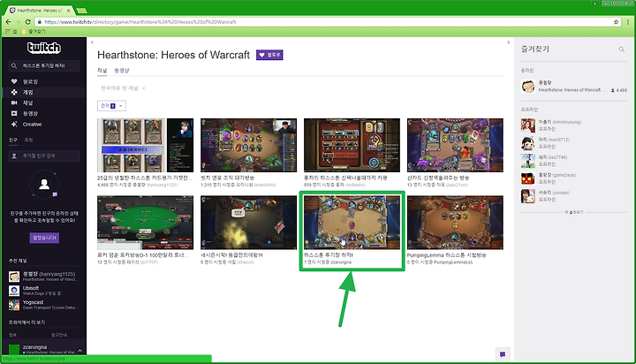The height and width of the screenshot is (364, 636).
Task: Click the gamepad icon for Games
Action: (x=14, y=92)
